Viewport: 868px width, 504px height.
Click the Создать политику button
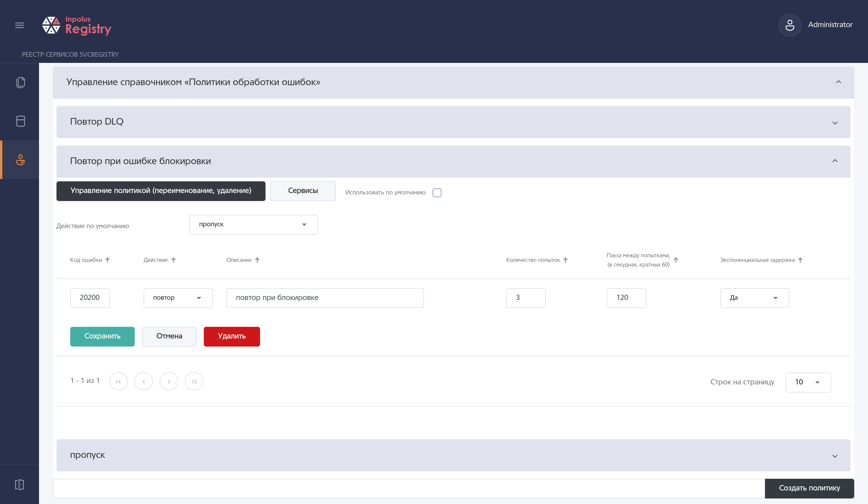[x=809, y=488]
